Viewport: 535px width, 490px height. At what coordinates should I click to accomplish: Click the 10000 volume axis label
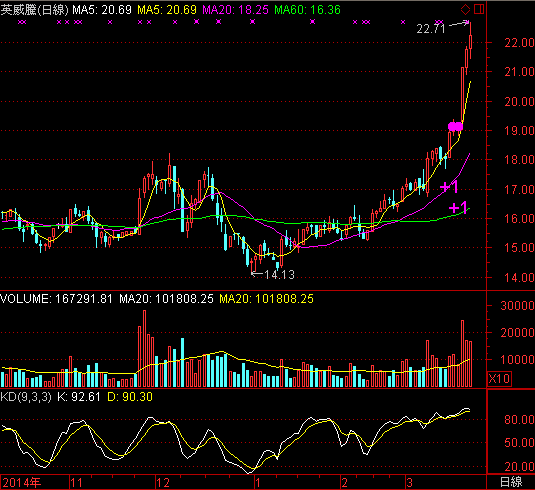pos(517,360)
